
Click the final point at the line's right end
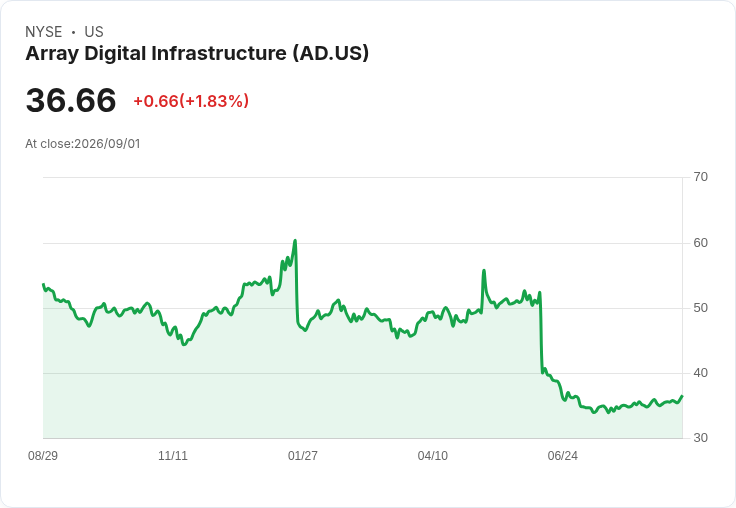682,396
